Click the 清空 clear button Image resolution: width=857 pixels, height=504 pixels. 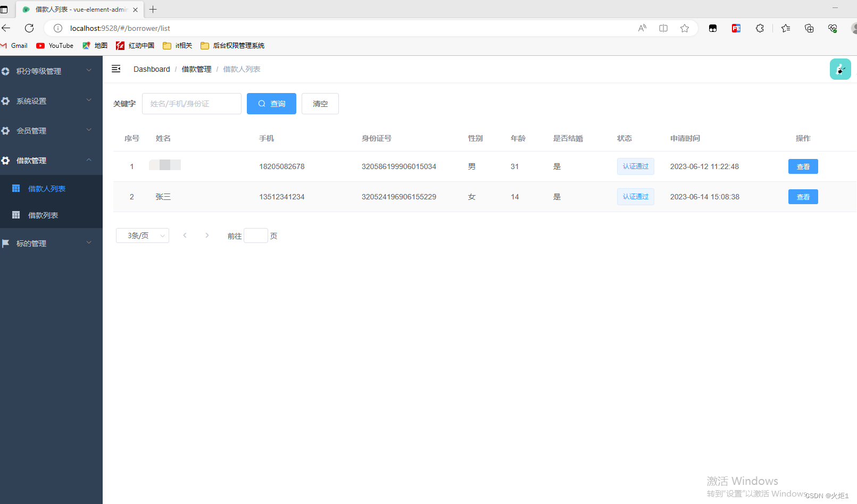pos(320,104)
